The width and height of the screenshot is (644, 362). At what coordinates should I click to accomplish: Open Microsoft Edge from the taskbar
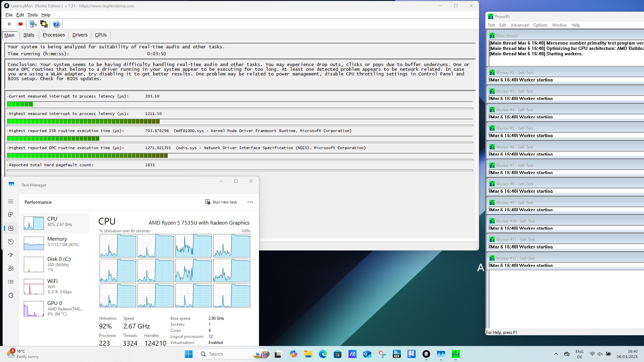tap(323, 354)
